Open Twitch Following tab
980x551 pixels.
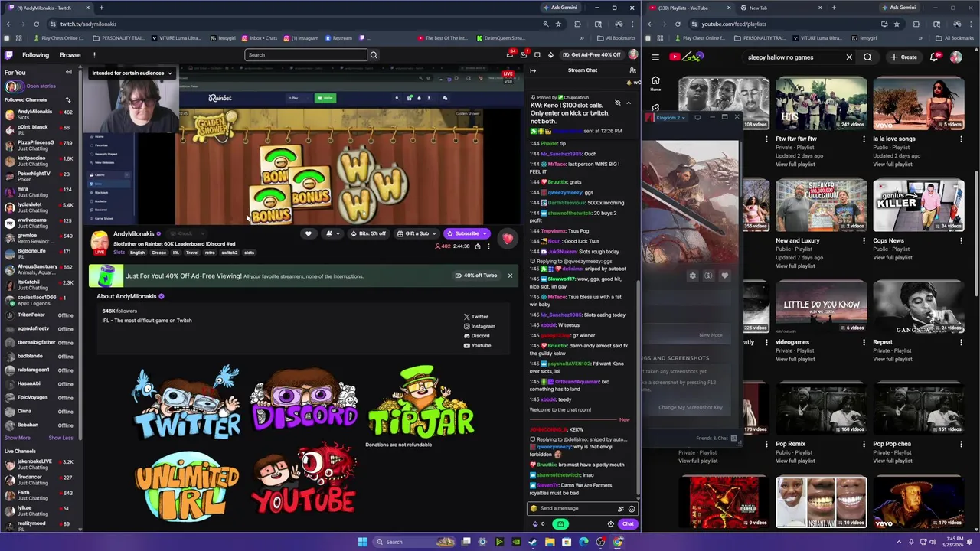[35, 55]
